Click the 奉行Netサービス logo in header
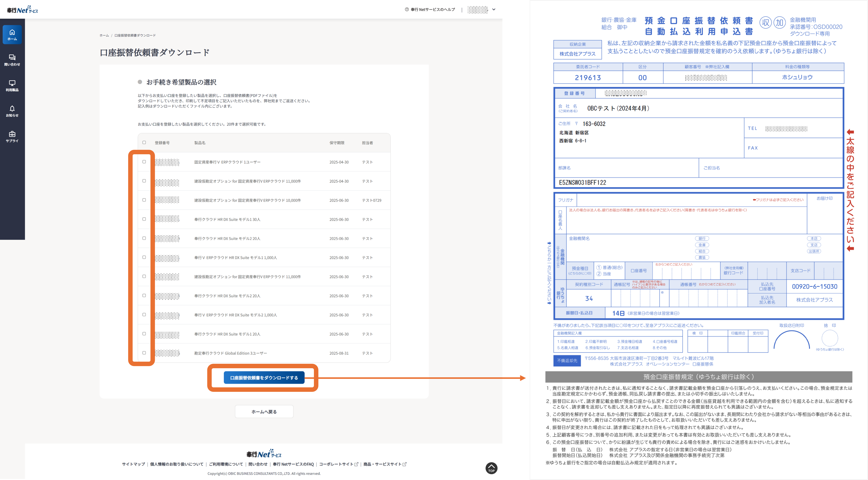 click(x=22, y=9)
